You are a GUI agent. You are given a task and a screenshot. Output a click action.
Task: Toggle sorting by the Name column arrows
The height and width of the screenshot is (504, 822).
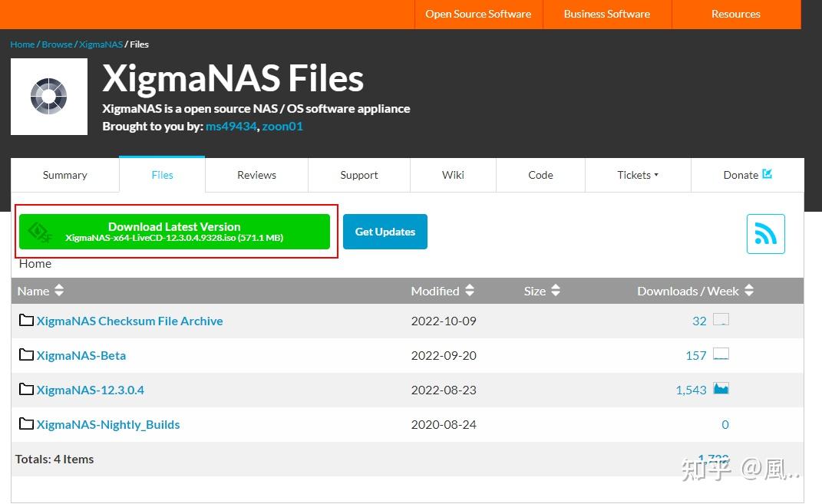point(59,291)
